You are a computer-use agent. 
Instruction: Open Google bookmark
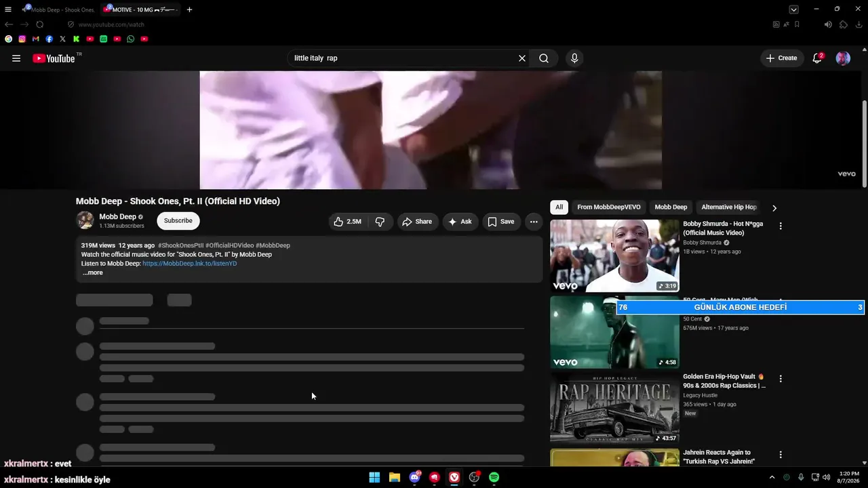(9, 39)
